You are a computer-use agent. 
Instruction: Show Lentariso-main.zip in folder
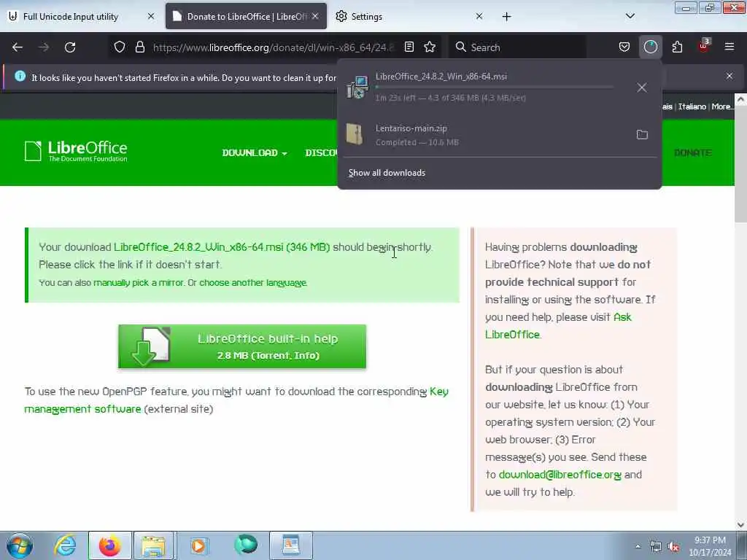(x=642, y=135)
